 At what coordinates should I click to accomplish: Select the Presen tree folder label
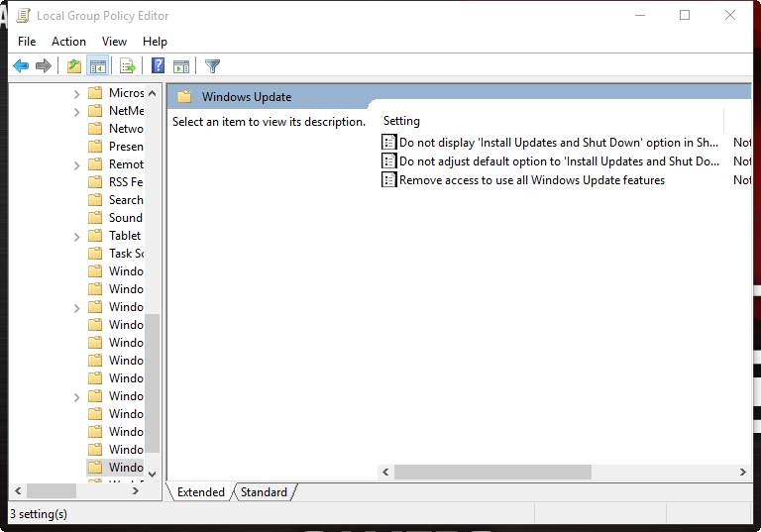pyautogui.click(x=126, y=146)
